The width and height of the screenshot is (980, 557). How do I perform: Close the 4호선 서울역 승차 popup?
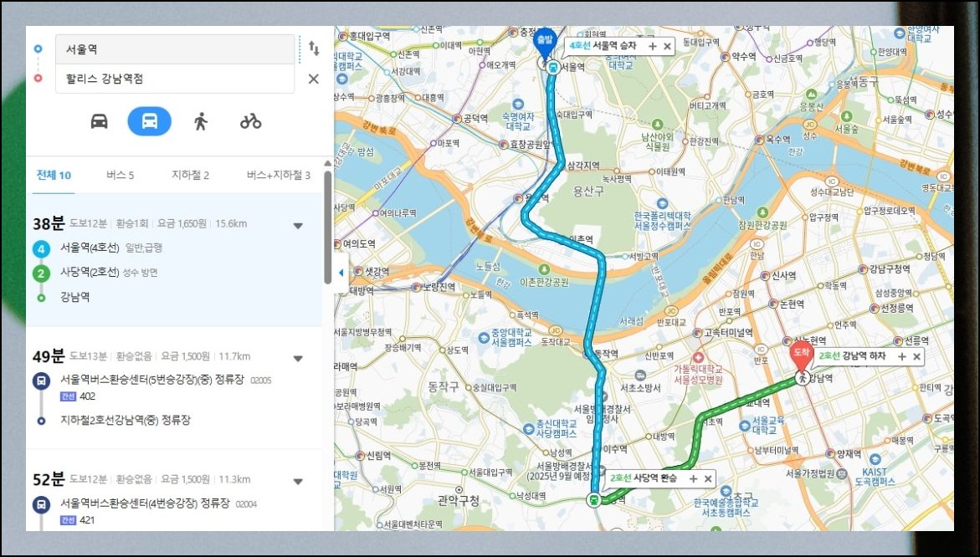point(667,46)
